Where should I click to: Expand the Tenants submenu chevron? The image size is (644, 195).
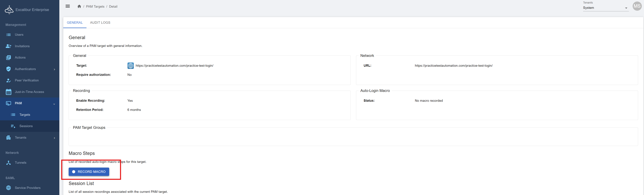click(x=54, y=138)
